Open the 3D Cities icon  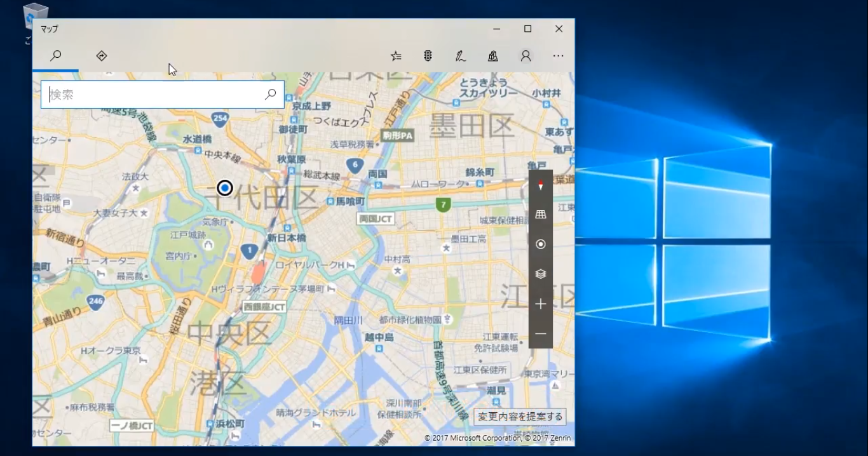tap(492, 56)
